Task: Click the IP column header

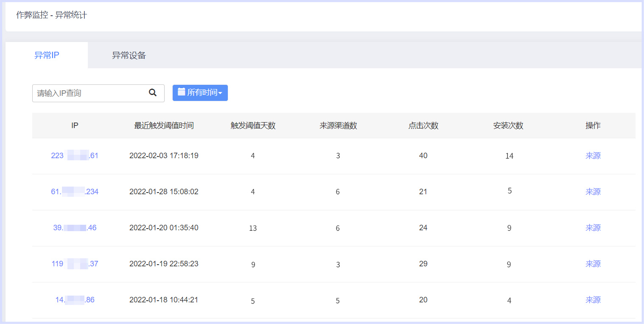Action: [x=75, y=126]
